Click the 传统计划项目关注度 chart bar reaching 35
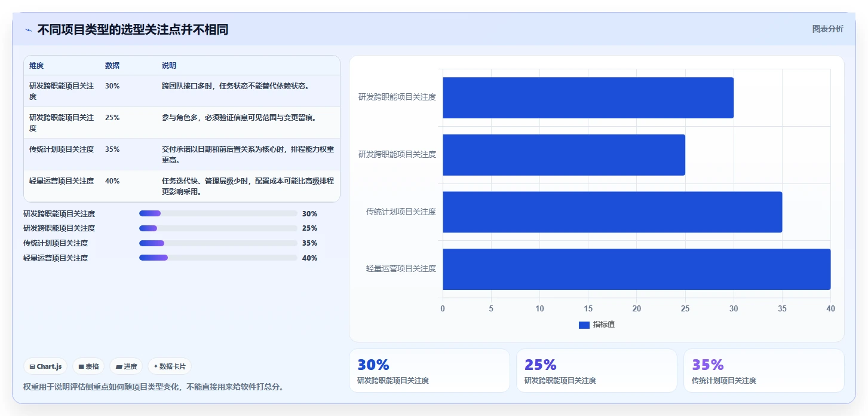The width and height of the screenshot is (868, 416). click(612, 212)
